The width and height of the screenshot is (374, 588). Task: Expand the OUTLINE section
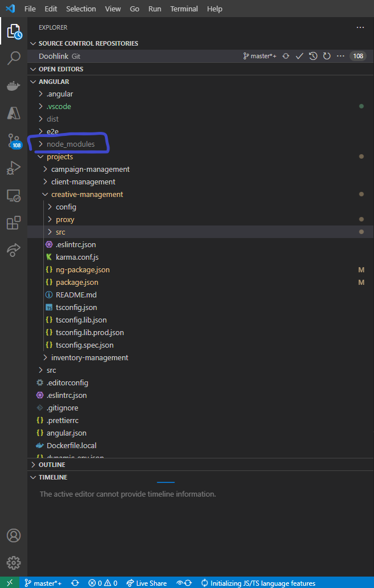[51, 465]
